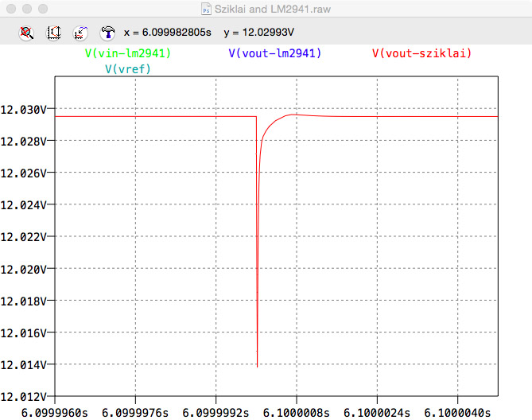This screenshot has height=420, width=532.
Task: Select the V(vout-sziklai) trace label
Action: tap(421, 53)
